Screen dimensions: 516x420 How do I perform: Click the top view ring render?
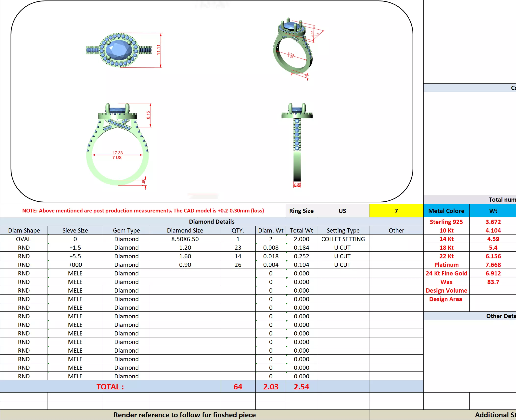pyautogui.click(x=119, y=50)
